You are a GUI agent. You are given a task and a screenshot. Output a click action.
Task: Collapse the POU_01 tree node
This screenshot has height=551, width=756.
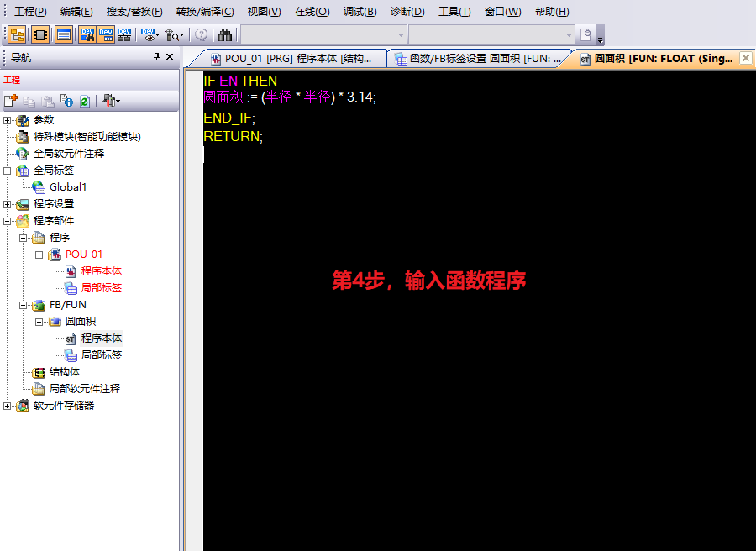point(39,255)
